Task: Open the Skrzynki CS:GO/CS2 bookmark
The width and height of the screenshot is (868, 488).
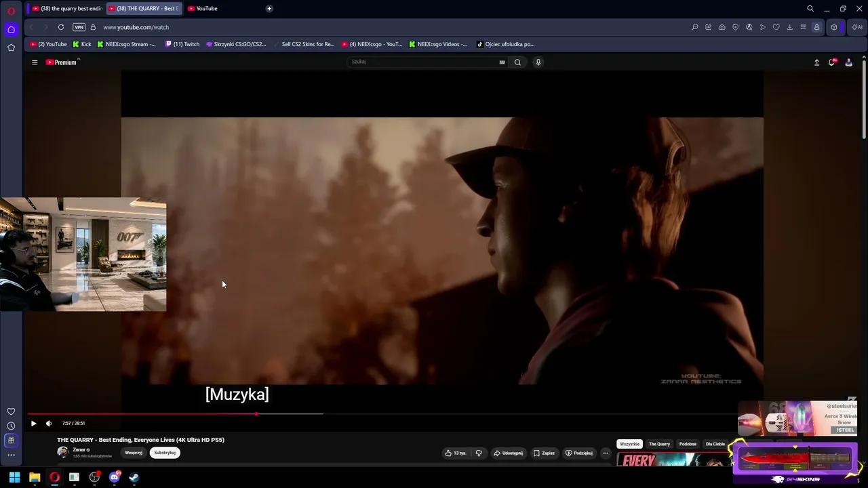Action: [236, 44]
